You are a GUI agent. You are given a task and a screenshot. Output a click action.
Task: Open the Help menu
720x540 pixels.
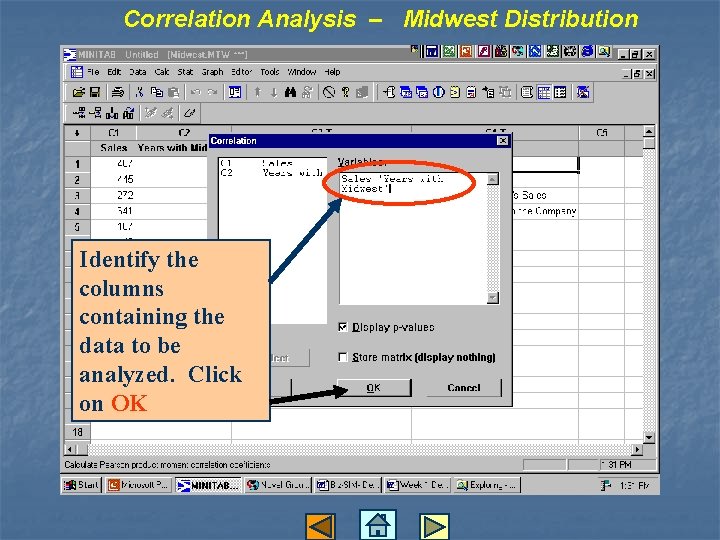click(332, 72)
